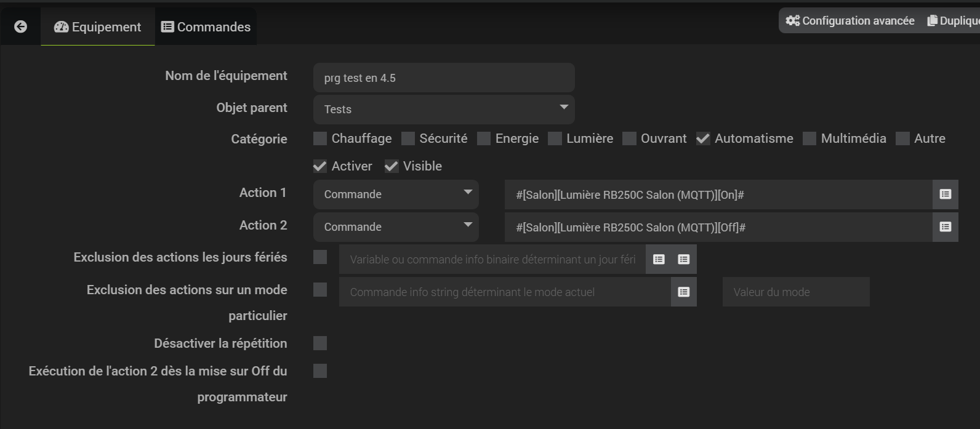Open command picker icon for Action 1
The width and height of the screenshot is (980, 429).
[945, 194]
